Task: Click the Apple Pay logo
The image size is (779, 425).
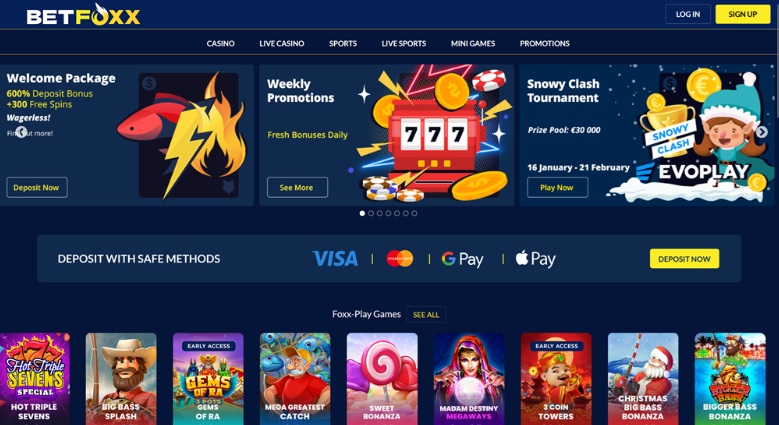Action: [536, 259]
